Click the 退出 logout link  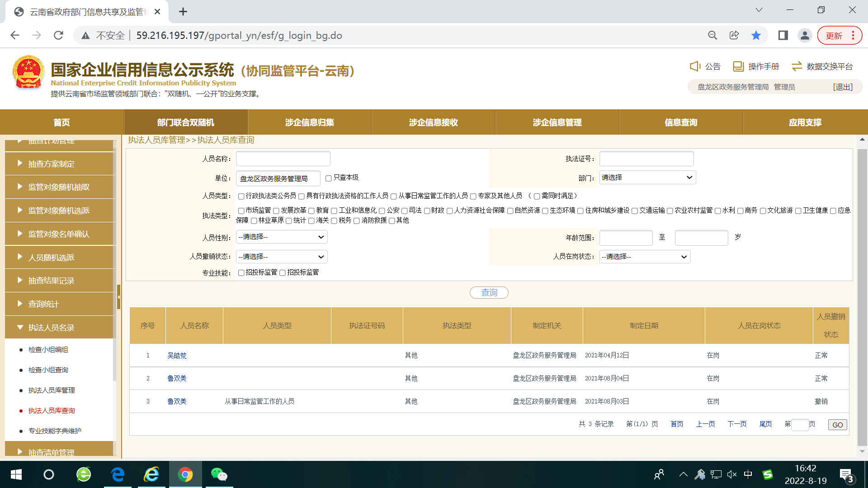pyautogui.click(x=843, y=87)
